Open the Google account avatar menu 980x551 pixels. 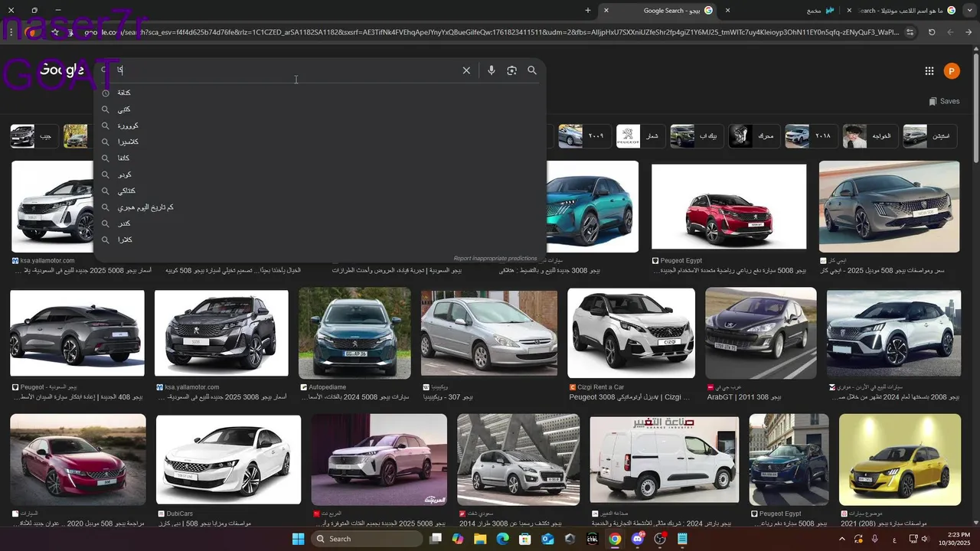coord(951,71)
